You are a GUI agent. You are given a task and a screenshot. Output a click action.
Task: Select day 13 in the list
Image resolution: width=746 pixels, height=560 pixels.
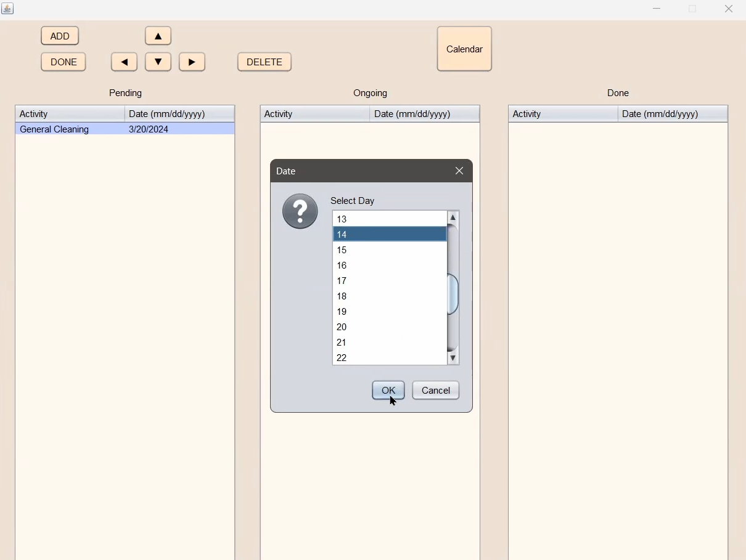390,219
